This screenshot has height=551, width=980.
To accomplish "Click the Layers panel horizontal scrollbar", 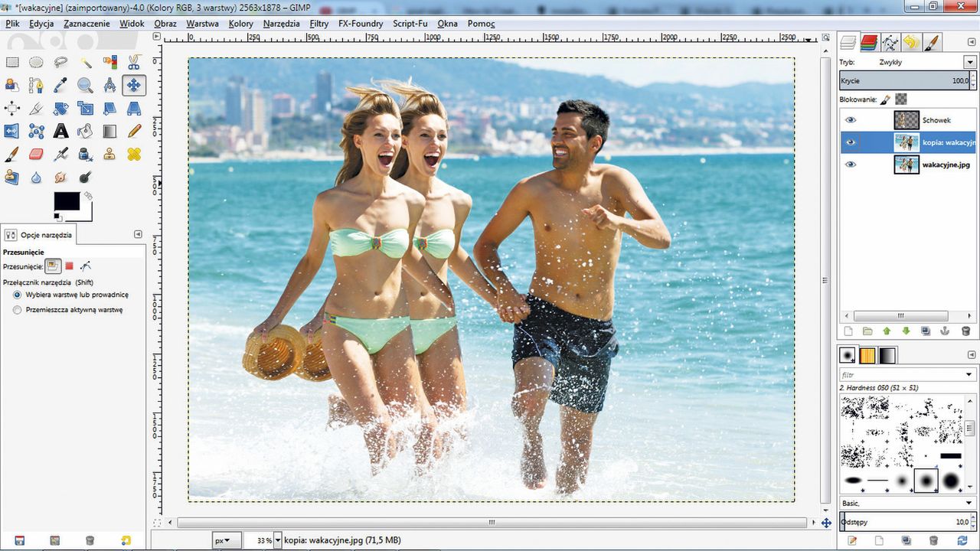I will (901, 315).
